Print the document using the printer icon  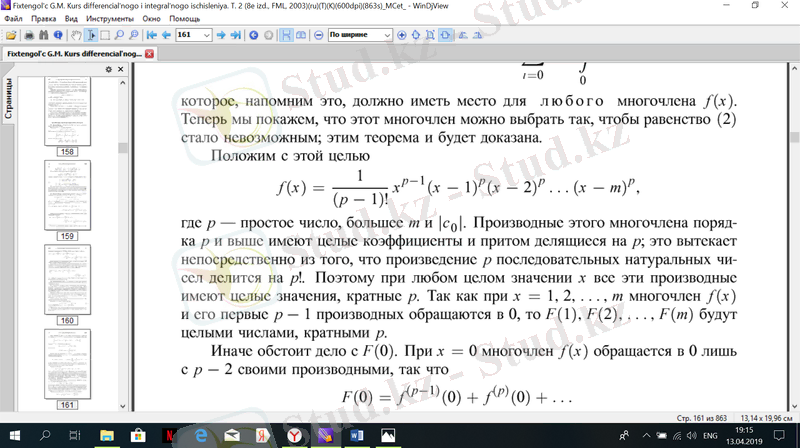[x=29, y=35]
